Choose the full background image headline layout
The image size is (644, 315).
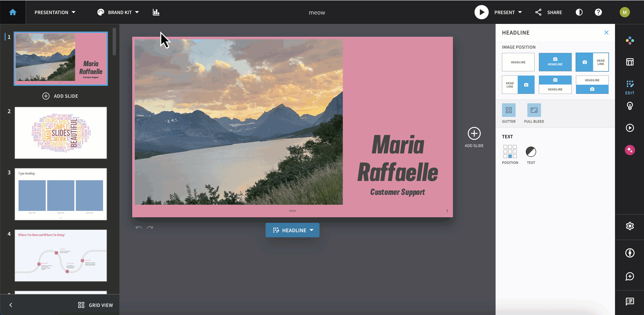[x=555, y=62]
